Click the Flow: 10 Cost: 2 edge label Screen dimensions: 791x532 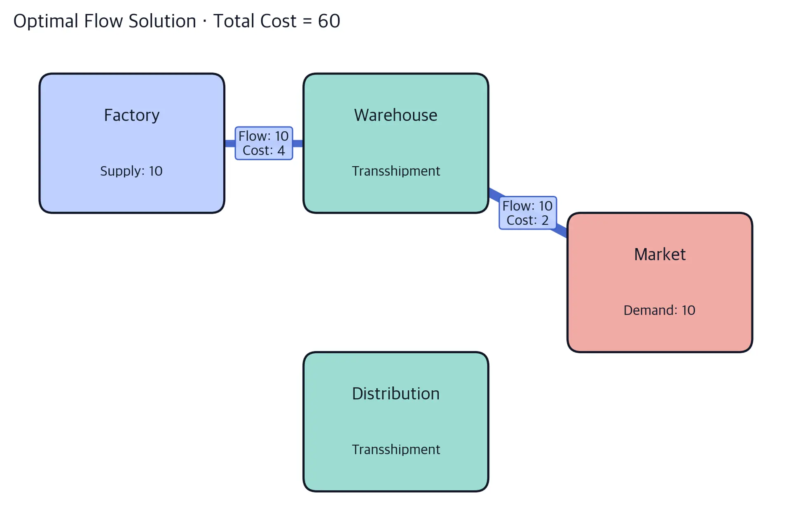coord(527,213)
